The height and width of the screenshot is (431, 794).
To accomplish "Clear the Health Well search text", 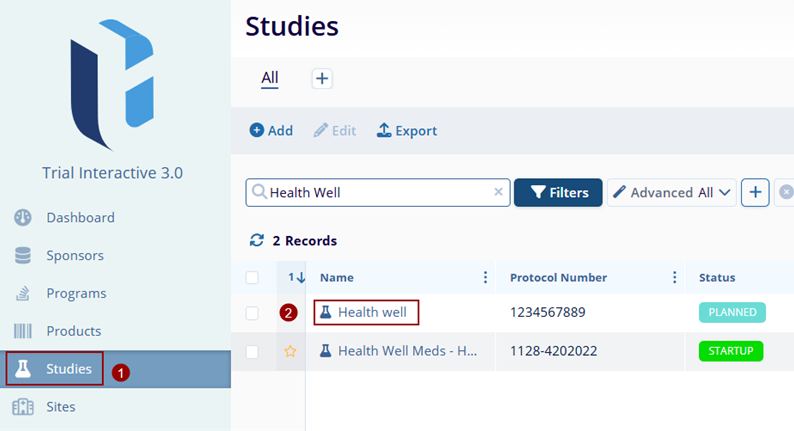I will (499, 192).
